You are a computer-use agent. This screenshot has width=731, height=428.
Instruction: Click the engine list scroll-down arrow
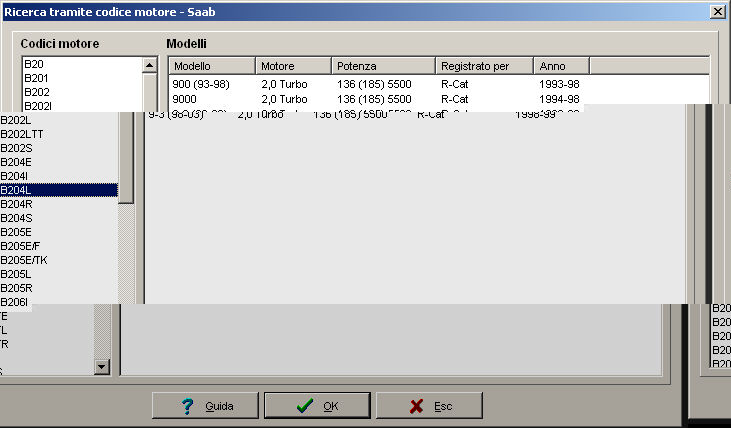coord(102,367)
